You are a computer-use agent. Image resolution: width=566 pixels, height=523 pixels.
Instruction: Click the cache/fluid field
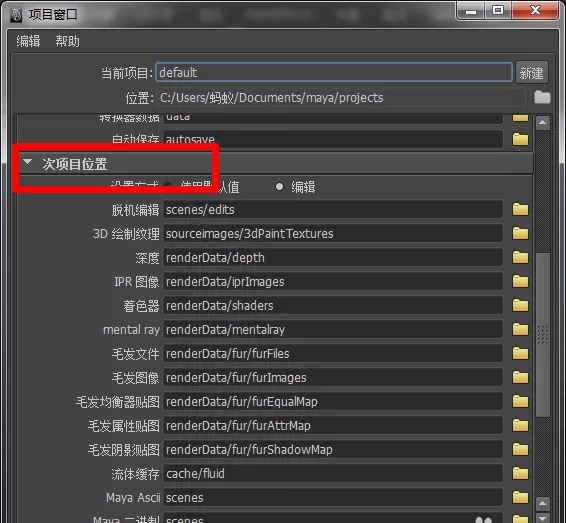(333, 474)
